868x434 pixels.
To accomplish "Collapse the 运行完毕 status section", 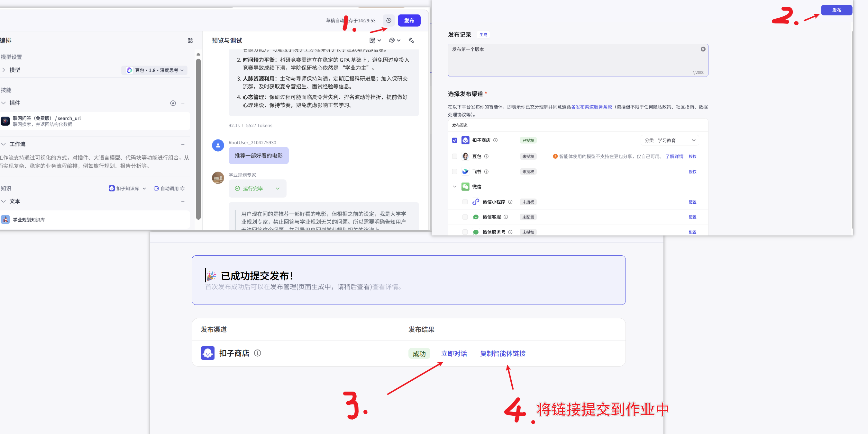I will coord(278,189).
